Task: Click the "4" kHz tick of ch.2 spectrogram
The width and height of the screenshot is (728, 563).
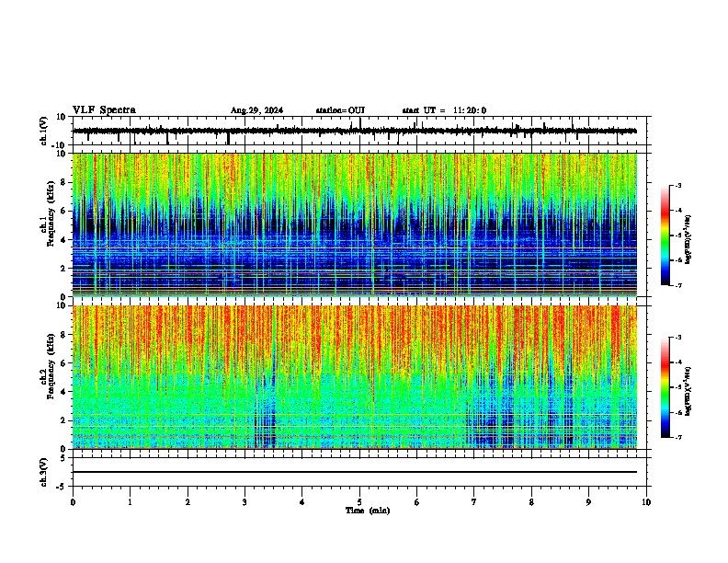Action: click(63, 392)
